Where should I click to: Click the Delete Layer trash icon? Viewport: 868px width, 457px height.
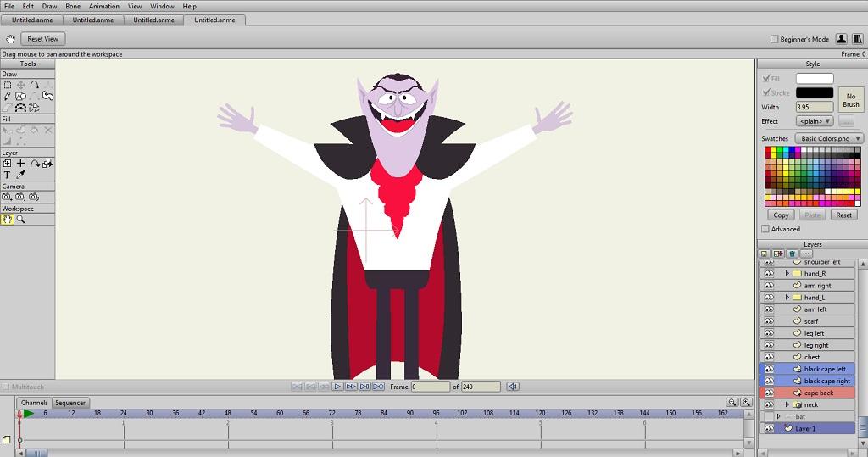[x=792, y=254]
